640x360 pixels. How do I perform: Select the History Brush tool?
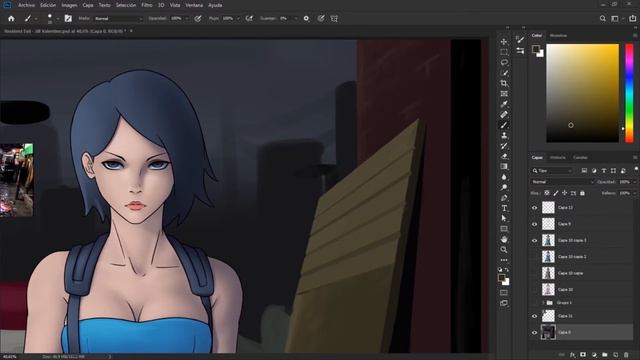click(504, 146)
